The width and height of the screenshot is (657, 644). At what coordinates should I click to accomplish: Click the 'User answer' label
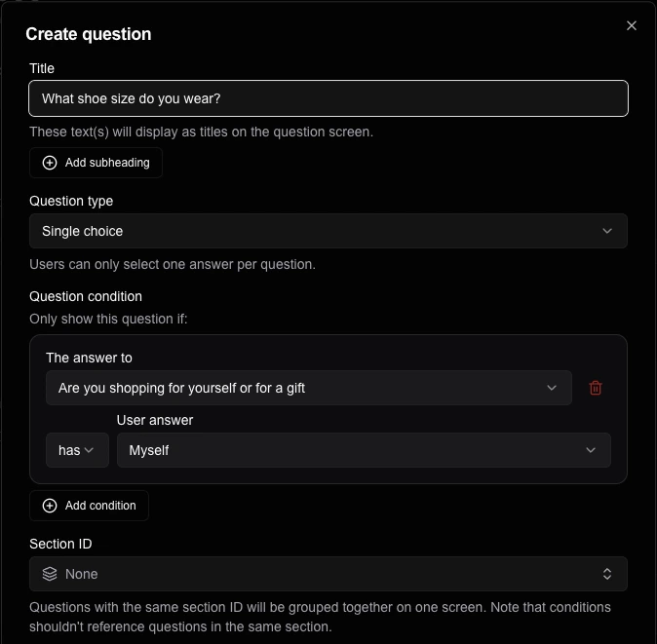(155, 420)
